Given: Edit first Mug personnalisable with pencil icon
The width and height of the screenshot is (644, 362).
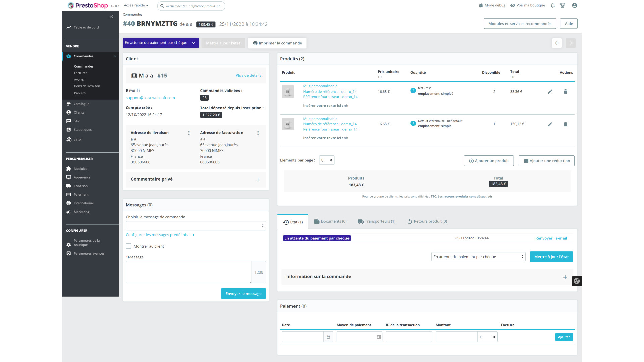Looking at the screenshot, I should tap(550, 92).
